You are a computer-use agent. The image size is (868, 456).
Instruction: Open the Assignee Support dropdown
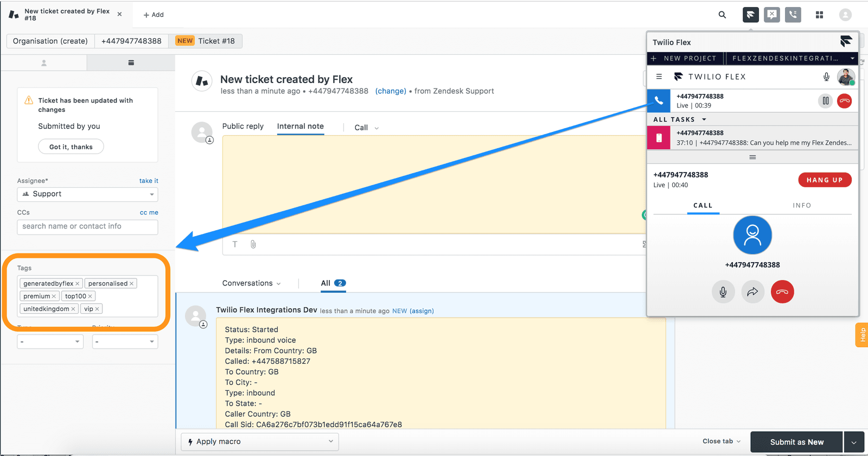point(87,194)
